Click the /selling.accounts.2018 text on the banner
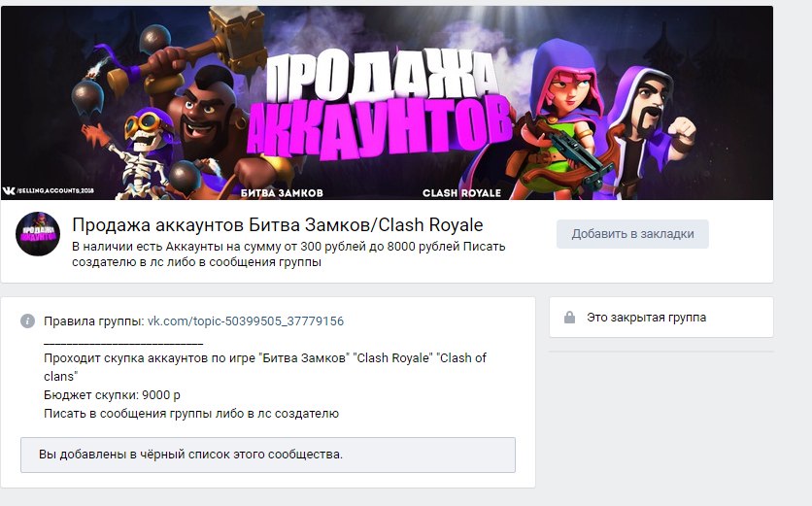This screenshot has height=506, width=812. 55,191
